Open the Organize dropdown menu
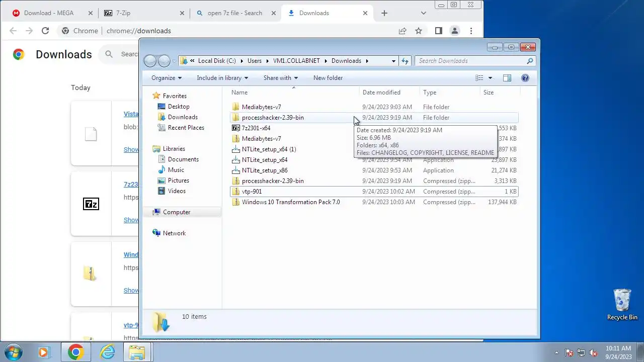 tap(167, 78)
